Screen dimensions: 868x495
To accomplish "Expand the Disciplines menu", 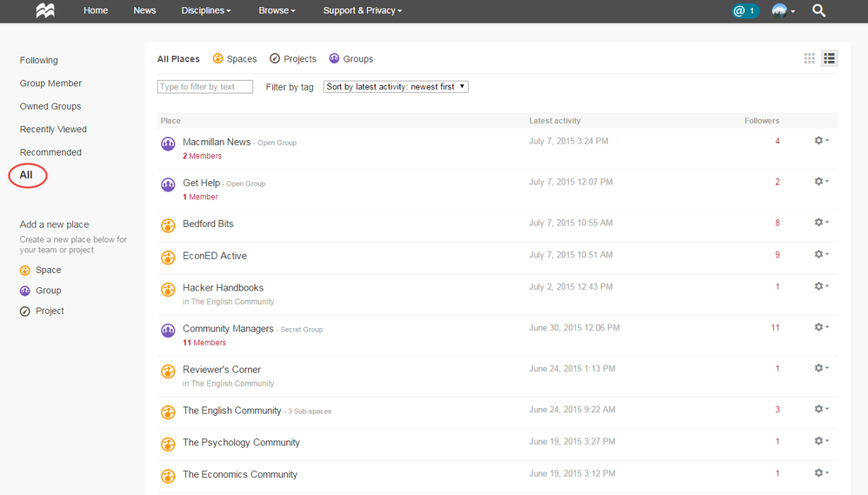I will pos(206,10).
